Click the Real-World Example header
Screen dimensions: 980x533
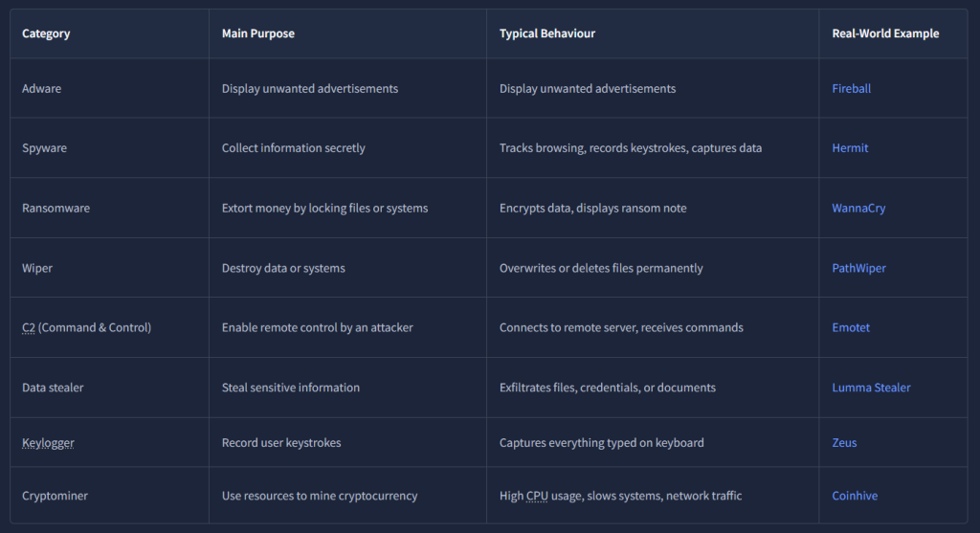[x=885, y=33]
